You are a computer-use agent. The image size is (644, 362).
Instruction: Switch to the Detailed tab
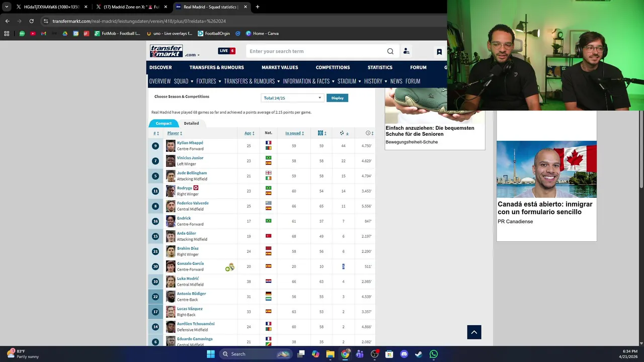point(191,123)
